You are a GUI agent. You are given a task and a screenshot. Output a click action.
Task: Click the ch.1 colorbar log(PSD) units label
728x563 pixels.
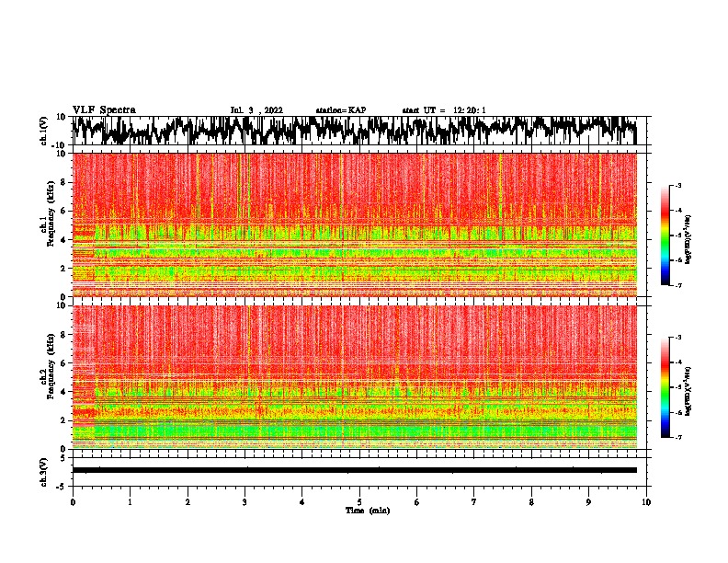point(688,240)
